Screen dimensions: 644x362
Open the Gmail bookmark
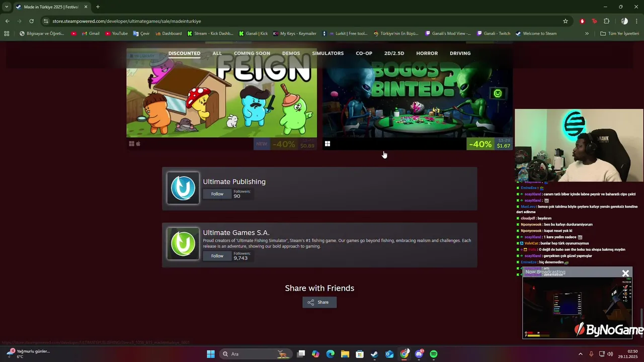tap(91, 34)
